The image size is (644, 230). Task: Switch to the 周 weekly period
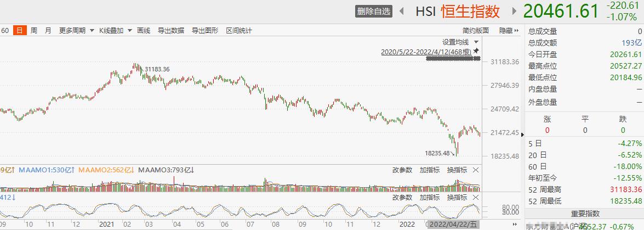34,31
